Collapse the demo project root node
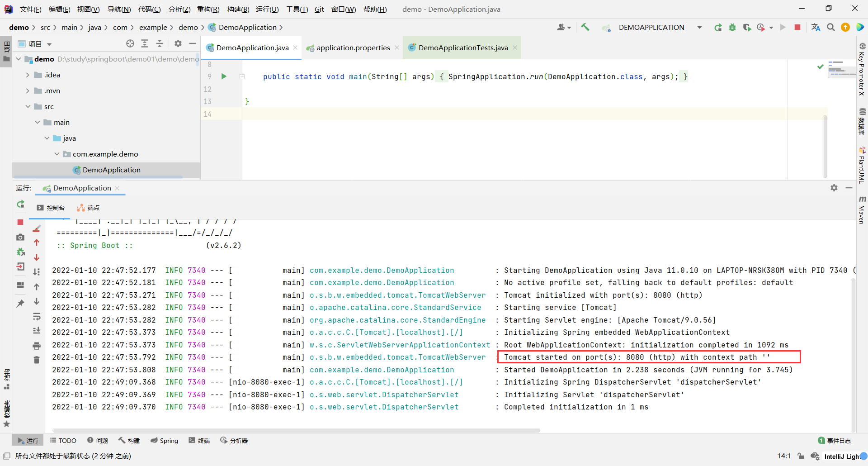The image size is (868, 466). (19, 59)
